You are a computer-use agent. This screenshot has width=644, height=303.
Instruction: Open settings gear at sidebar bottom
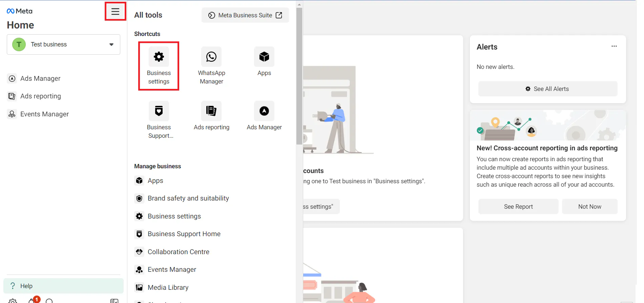click(x=13, y=301)
